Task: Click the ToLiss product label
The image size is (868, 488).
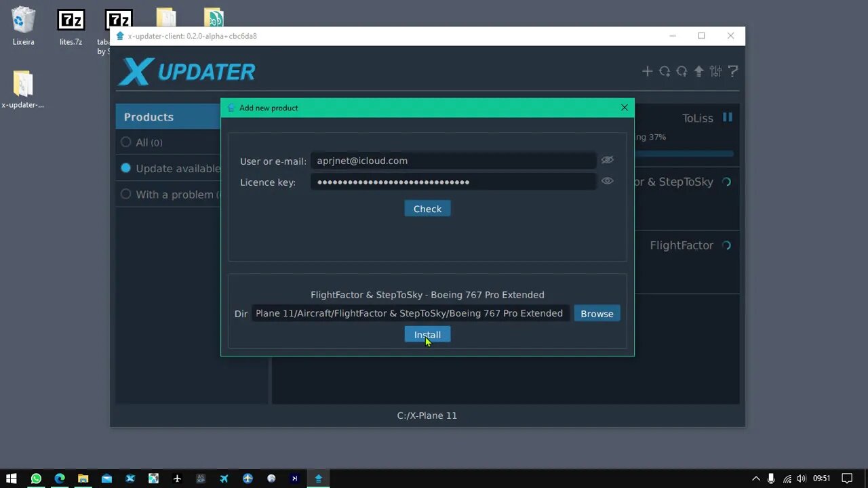Action: 698,118
